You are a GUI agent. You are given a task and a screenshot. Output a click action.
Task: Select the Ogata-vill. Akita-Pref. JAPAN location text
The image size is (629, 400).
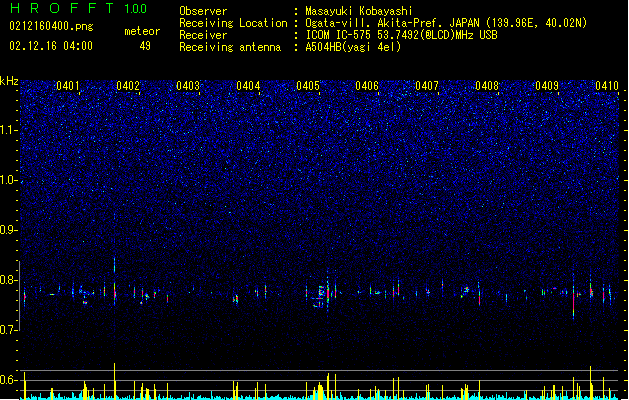click(x=392, y=23)
